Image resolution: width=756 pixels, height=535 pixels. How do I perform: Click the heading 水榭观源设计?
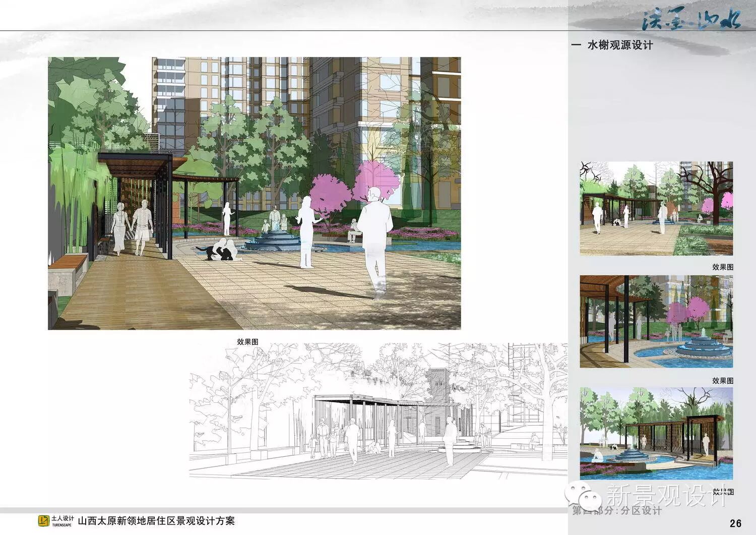coord(620,45)
